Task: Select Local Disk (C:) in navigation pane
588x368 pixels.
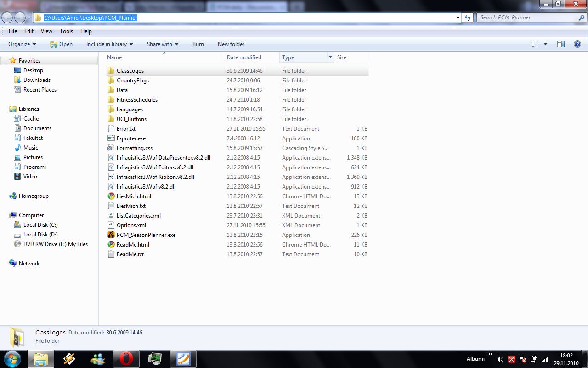Action: (x=40, y=225)
